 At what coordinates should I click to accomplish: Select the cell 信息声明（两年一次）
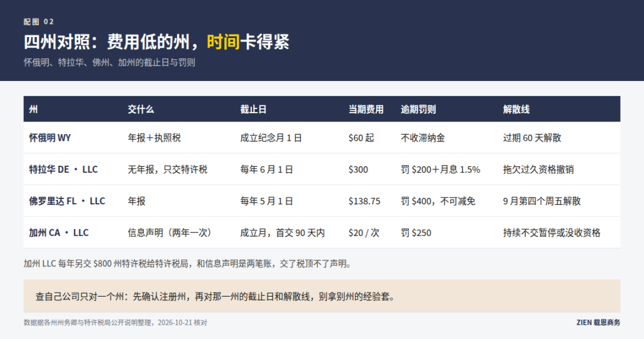pos(169,233)
